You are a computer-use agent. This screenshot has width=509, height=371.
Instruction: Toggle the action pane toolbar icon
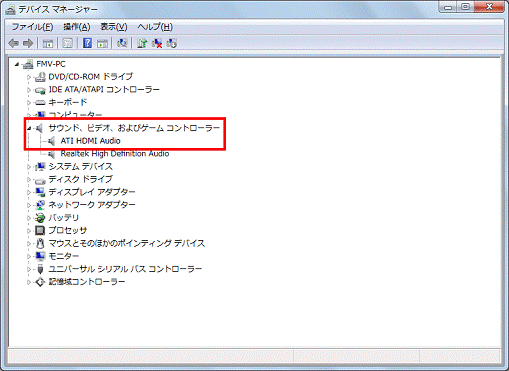(102, 43)
